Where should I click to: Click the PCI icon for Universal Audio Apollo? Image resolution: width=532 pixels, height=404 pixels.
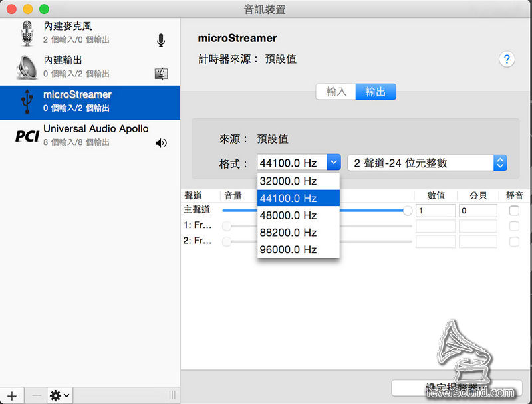(x=27, y=136)
